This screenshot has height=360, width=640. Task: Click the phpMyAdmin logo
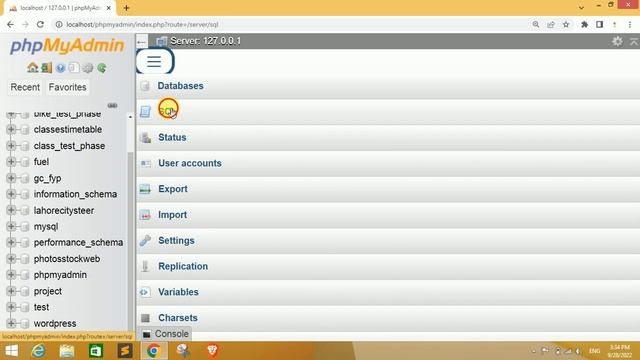[67, 46]
